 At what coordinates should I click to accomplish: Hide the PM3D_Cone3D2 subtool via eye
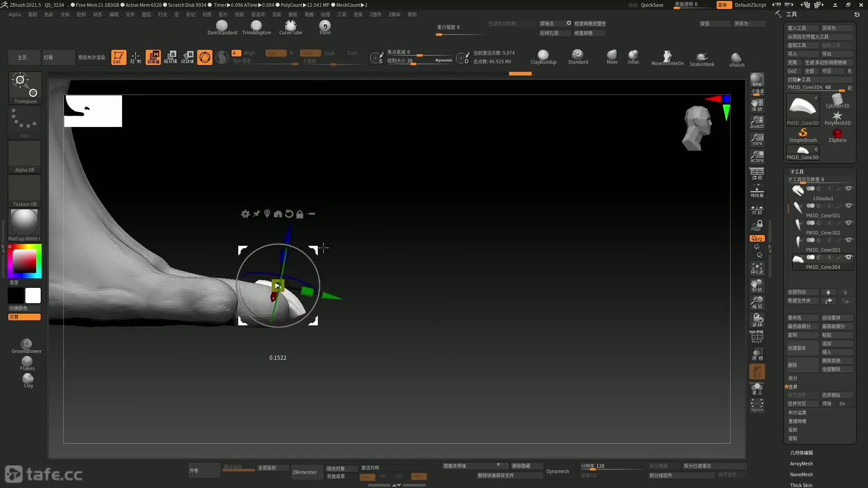click(849, 223)
